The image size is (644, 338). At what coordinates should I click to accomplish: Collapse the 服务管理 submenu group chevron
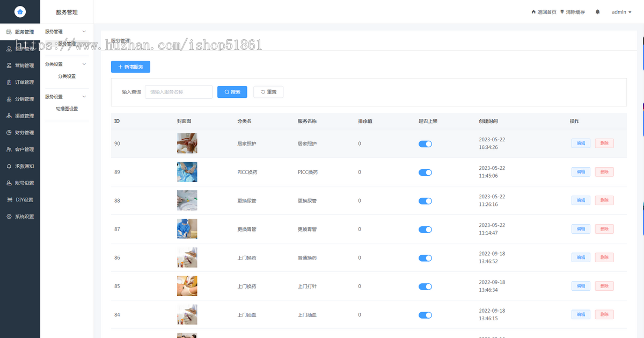(84, 32)
